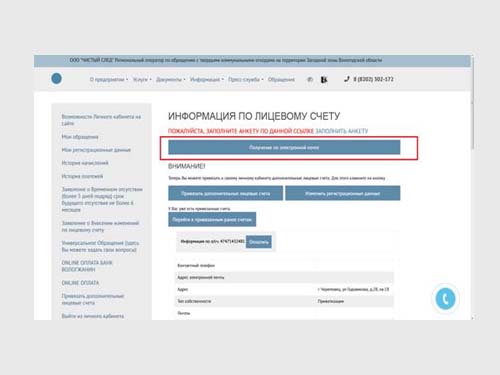Viewport: 500px width, 375px height.
Task: Open 'ONLINE ОПЛАТА БАНК ВОЛОГЖАНИН' sidebar link
Action: click(87, 266)
